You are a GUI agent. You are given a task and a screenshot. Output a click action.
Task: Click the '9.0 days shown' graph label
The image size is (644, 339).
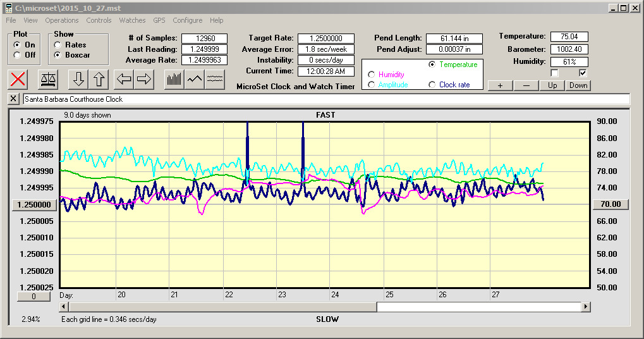coord(87,115)
